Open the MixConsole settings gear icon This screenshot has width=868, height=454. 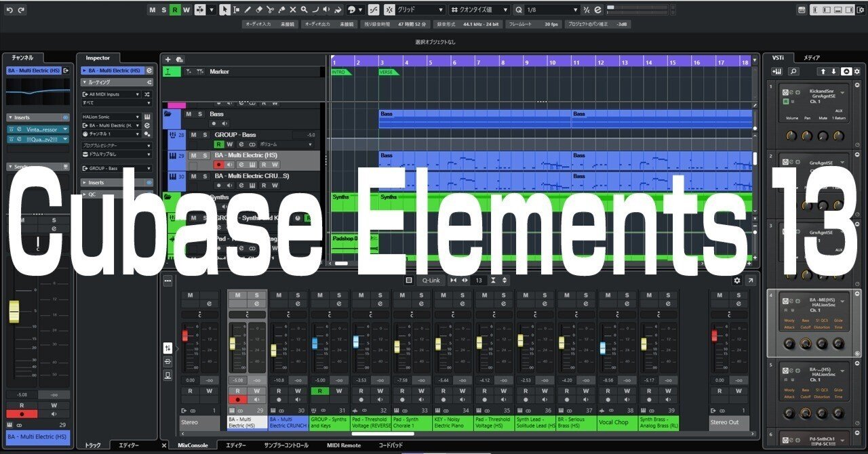tap(736, 280)
